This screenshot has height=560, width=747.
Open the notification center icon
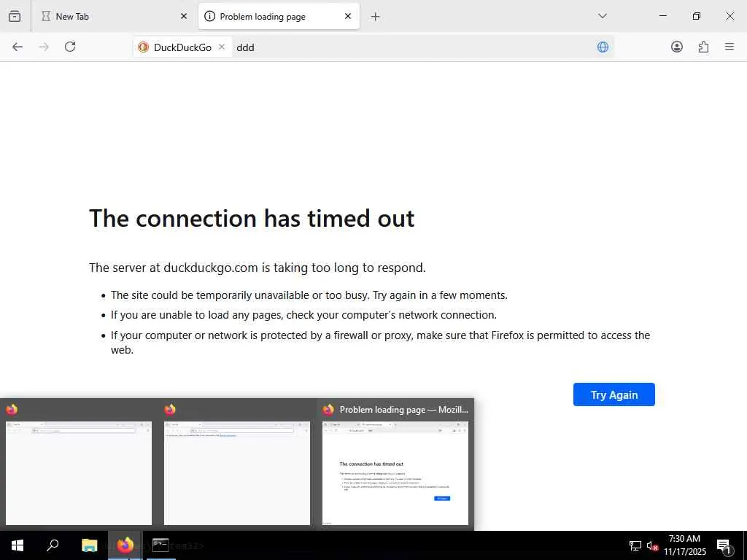723,545
